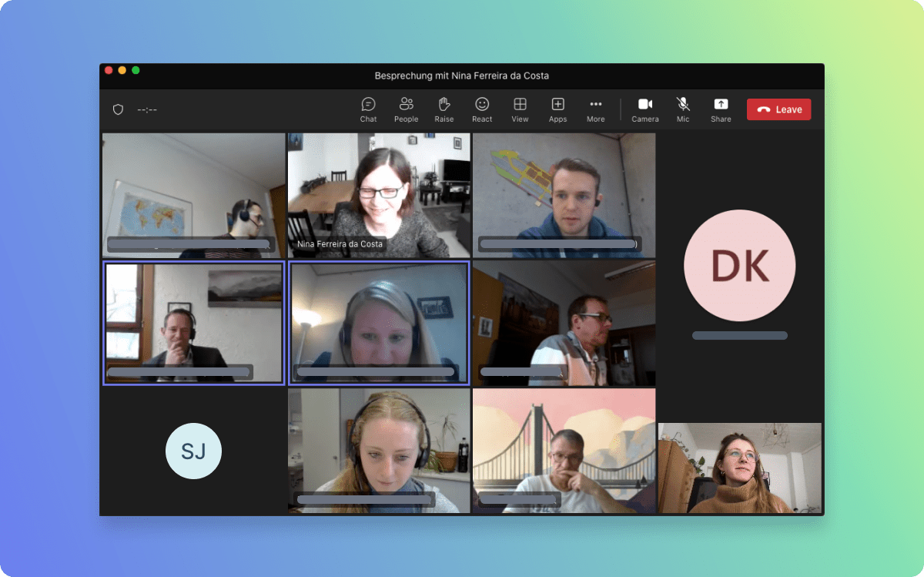Select the video tile with the world map
The height and width of the screenshot is (577, 924).
194,196
